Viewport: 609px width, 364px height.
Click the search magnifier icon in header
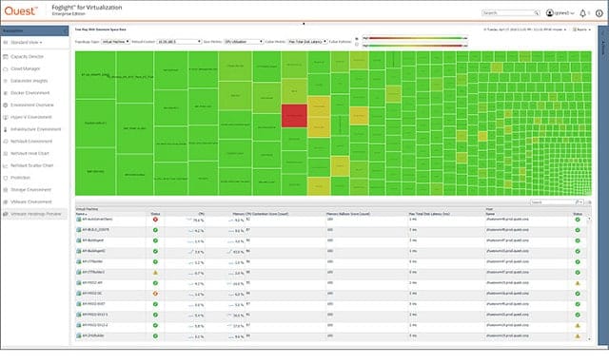(537, 12)
